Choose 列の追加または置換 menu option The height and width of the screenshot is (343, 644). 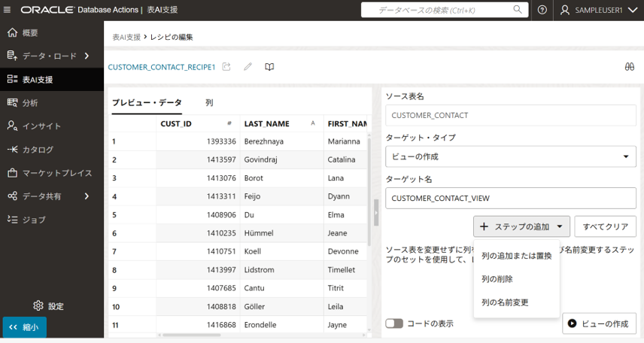tap(517, 256)
